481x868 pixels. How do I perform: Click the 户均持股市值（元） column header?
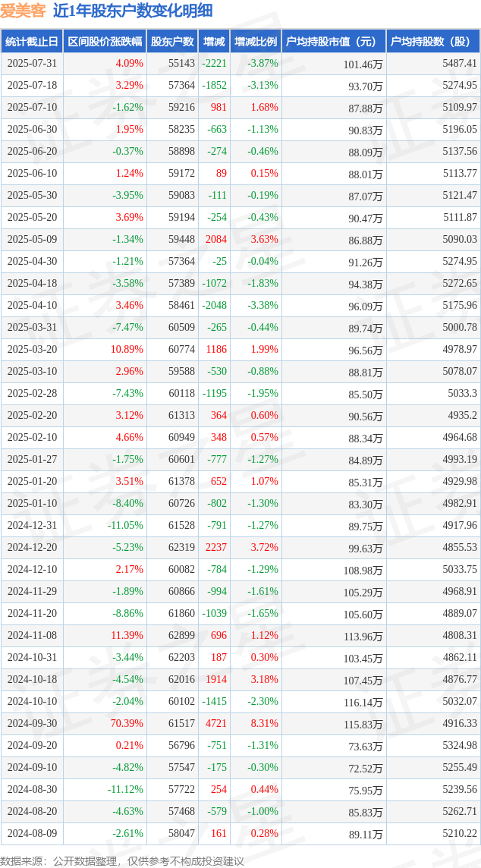click(334, 42)
